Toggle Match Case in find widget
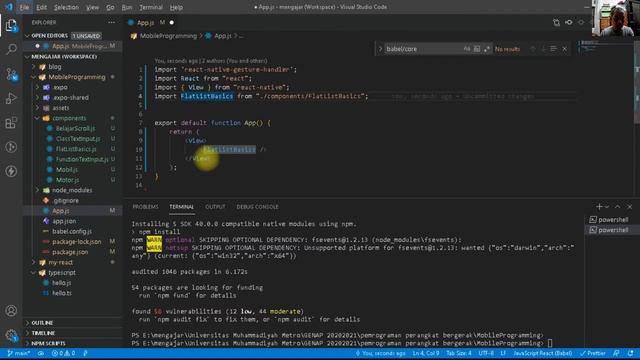This screenshot has width=640, height=360. (467, 49)
